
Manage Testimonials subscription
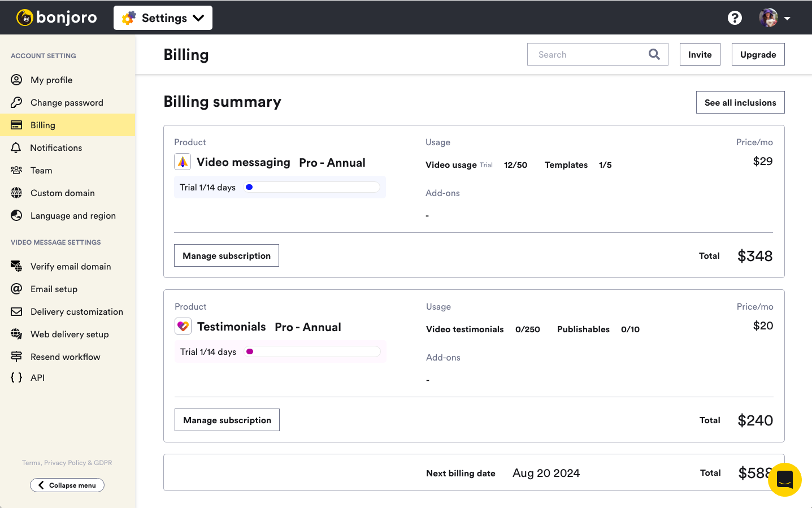227,420
